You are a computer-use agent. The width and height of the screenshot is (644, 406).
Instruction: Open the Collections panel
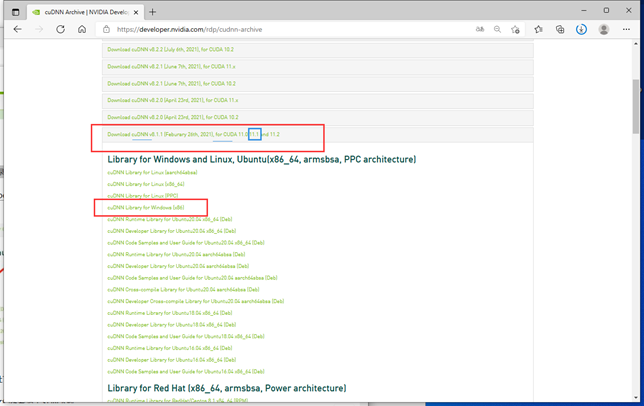pyautogui.click(x=560, y=29)
